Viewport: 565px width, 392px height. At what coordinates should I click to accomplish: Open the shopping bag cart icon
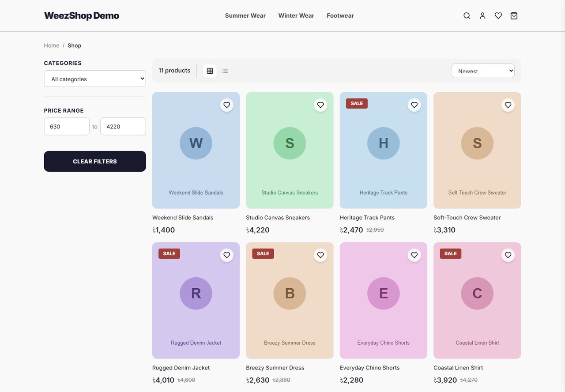pyautogui.click(x=514, y=16)
